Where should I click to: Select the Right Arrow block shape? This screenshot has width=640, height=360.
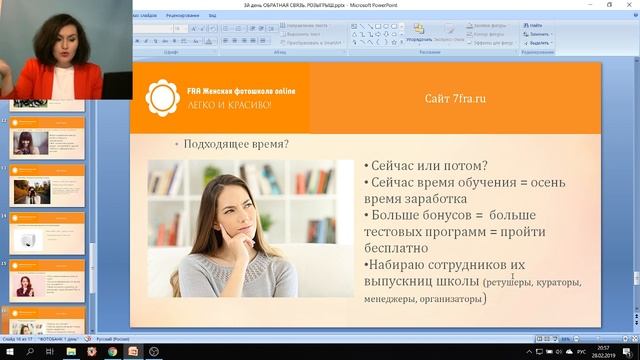378,34
